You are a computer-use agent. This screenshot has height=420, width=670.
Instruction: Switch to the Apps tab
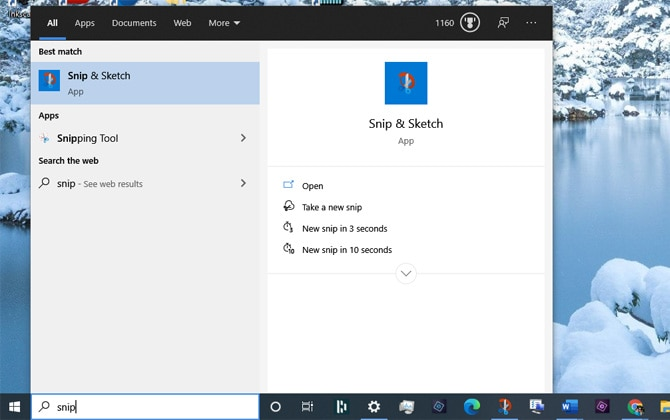(85, 23)
